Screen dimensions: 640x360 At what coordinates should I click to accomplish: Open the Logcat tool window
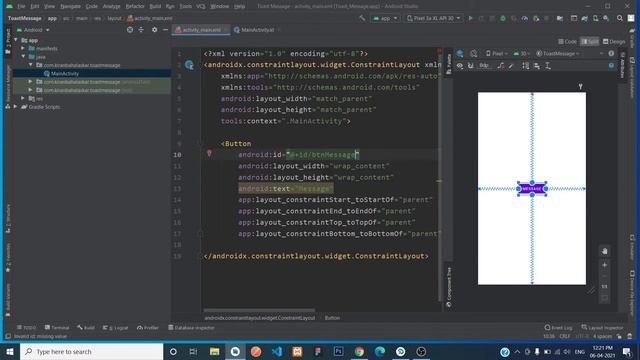tap(115, 327)
